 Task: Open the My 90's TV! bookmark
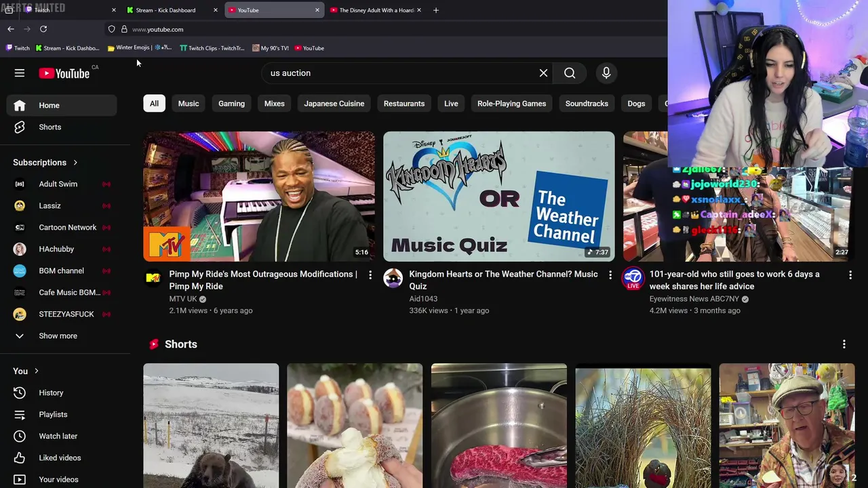[270, 48]
